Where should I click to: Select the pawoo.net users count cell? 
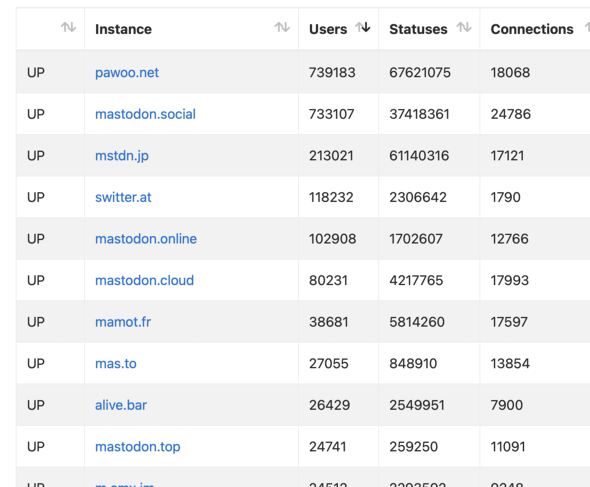(x=339, y=72)
